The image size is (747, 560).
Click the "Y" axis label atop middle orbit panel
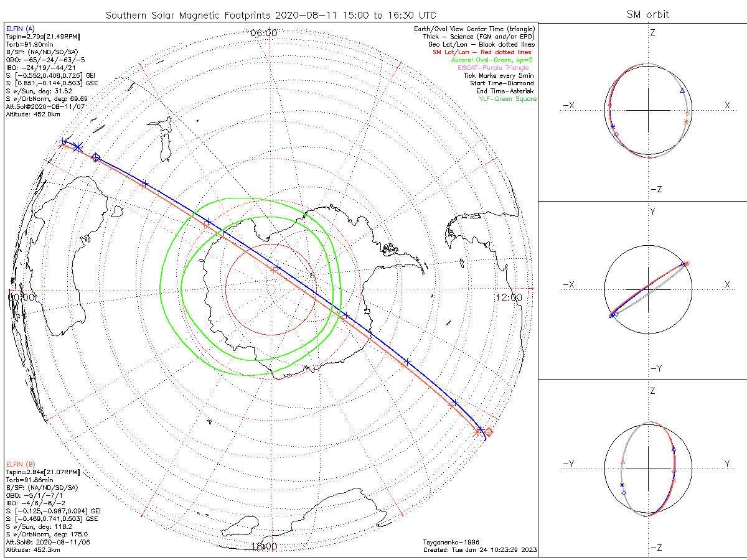pos(652,212)
